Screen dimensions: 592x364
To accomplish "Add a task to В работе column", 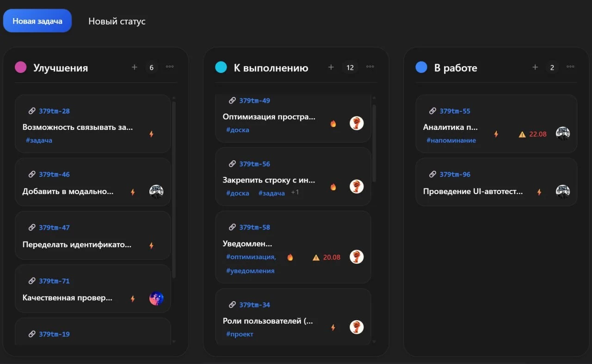I will pyautogui.click(x=535, y=67).
